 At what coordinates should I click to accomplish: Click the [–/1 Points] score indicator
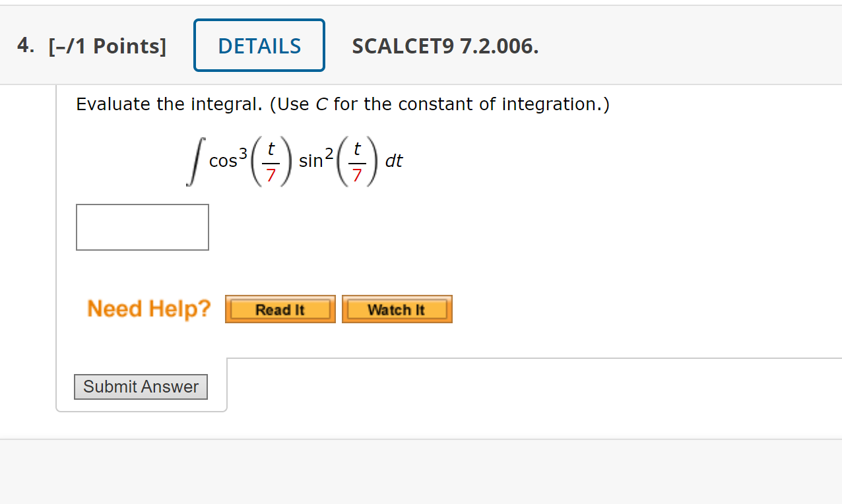(x=108, y=46)
